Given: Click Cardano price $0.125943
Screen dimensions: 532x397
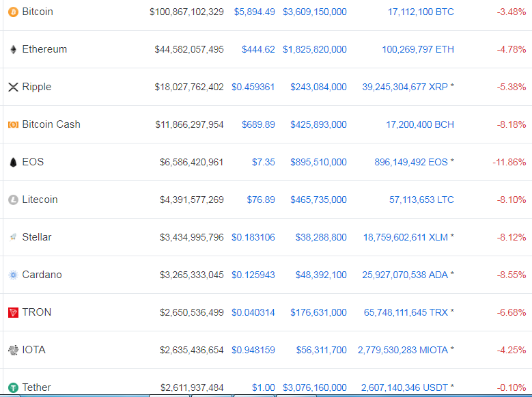Looking at the screenshot, I should click(253, 275).
